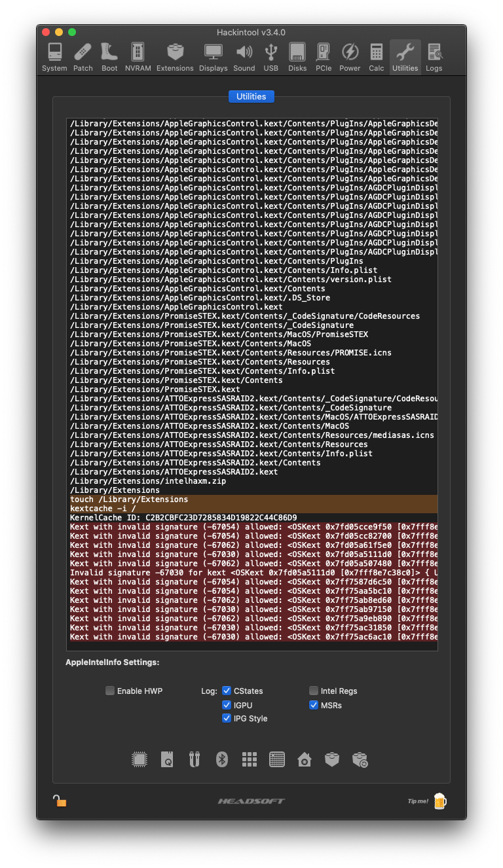
Task: Open the PCIe section
Action: click(324, 57)
